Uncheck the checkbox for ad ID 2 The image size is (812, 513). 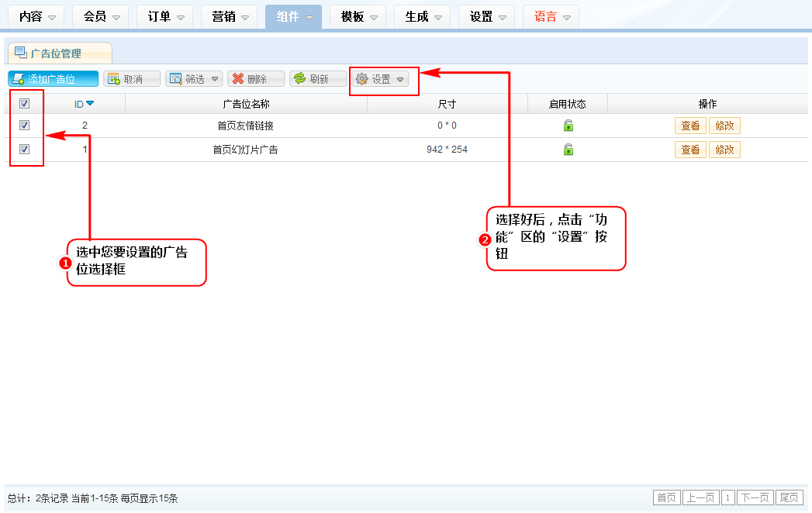coord(24,126)
